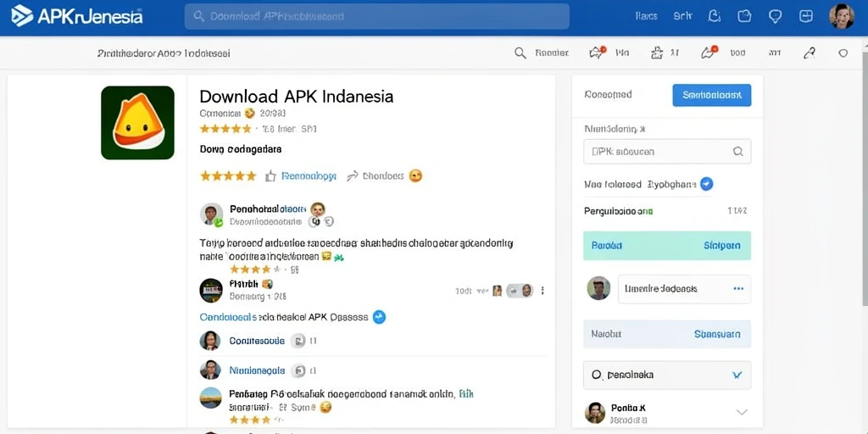Flip the pill toggle on 'Ftirbh' row
This screenshot has height=434, width=868.
pos(520,291)
